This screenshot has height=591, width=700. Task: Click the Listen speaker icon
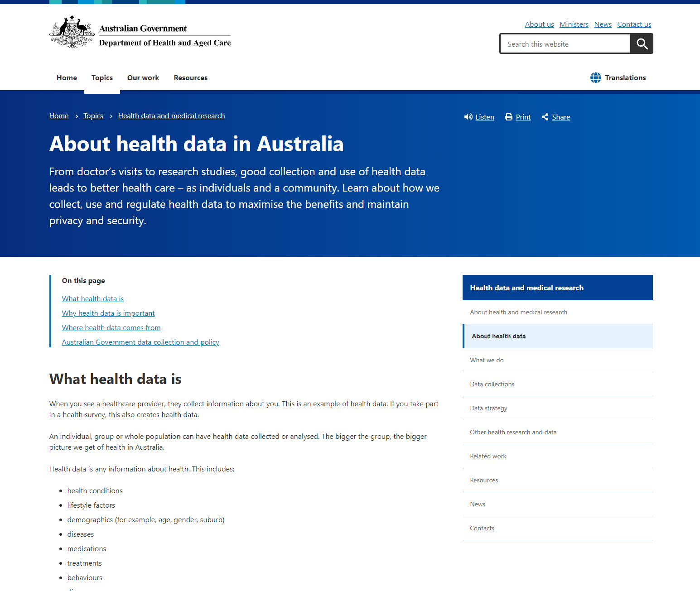coord(468,117)
